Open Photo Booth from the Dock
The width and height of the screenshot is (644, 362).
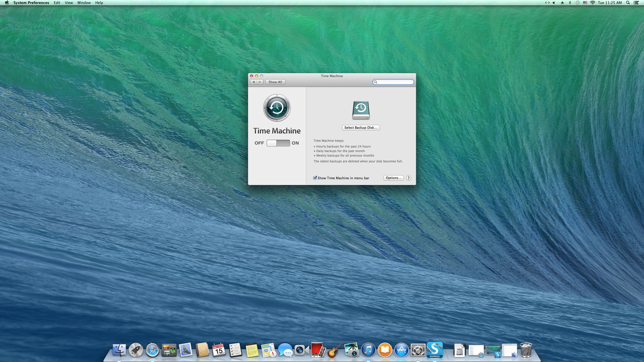pyautogui.click(x=318, y=350)
